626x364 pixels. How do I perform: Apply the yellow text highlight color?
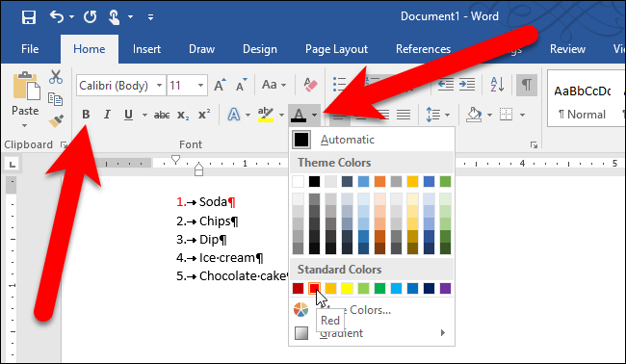266,115
